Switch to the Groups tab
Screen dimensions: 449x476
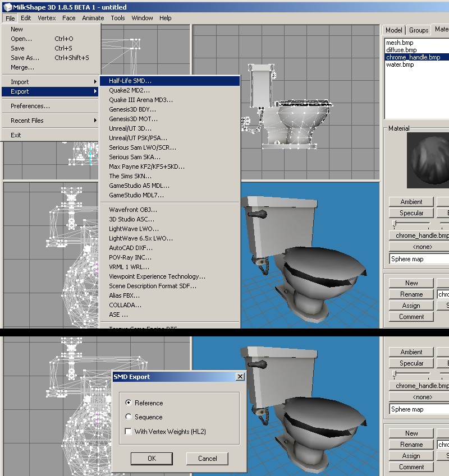(x=419, y=30)
